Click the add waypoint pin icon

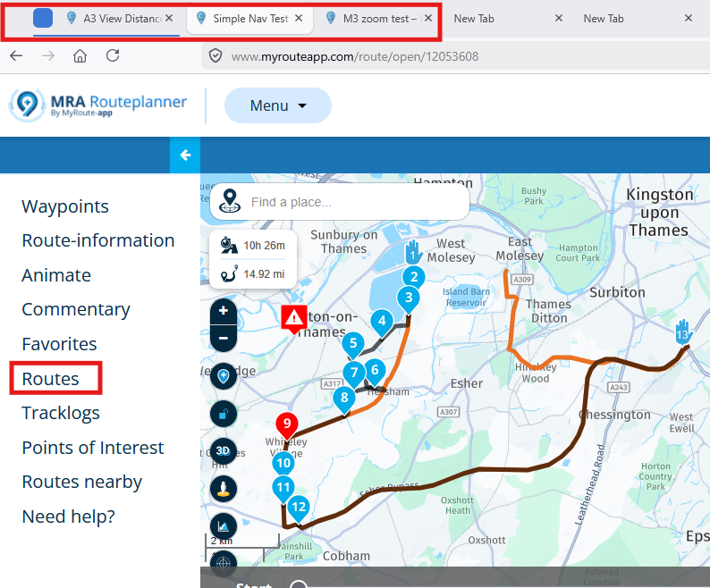tap(223, 376)
